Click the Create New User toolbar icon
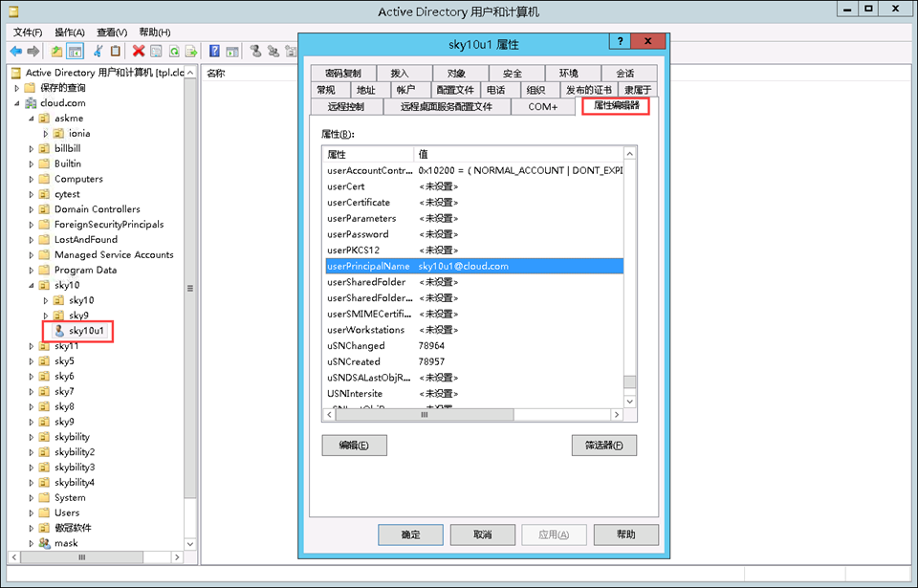The width and height of the screenshot is (918, 588). click(x=256, y=51)
